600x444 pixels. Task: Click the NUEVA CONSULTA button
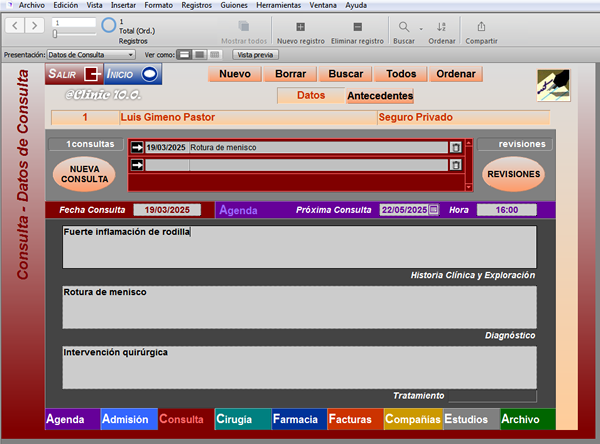click(x=84, y=174)
